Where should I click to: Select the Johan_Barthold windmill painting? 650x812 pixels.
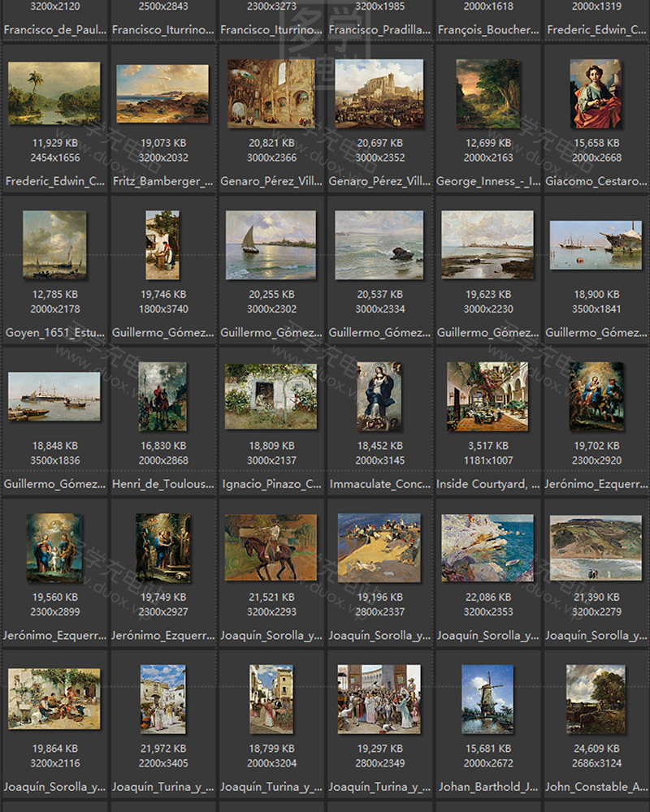(487, 699)
